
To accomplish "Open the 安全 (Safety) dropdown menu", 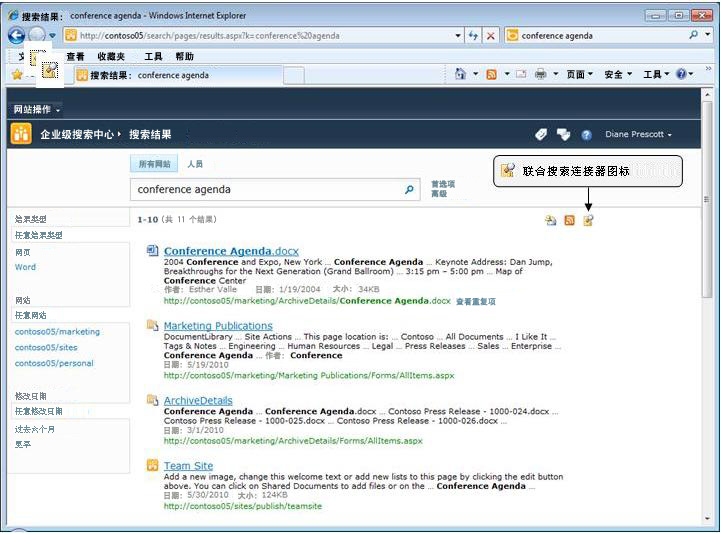I will 618,74.
